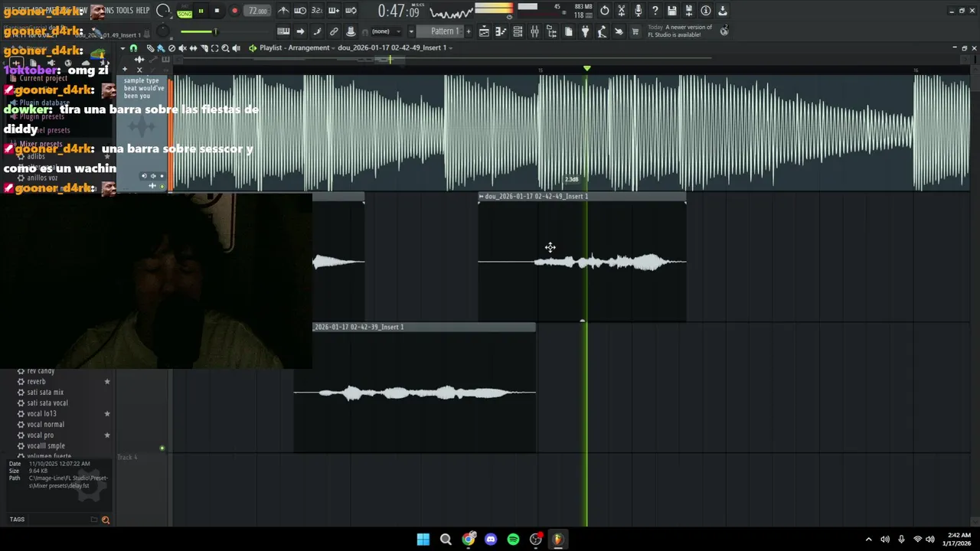
Task: Open the TOOLS menu
Action: (x=124, y=10)
